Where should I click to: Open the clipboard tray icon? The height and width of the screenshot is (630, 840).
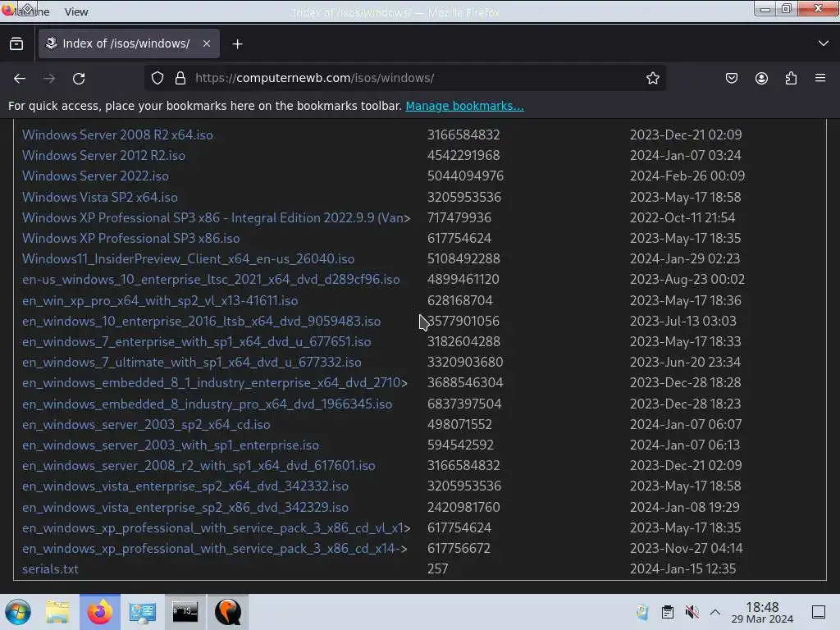[x=668, y=612]
